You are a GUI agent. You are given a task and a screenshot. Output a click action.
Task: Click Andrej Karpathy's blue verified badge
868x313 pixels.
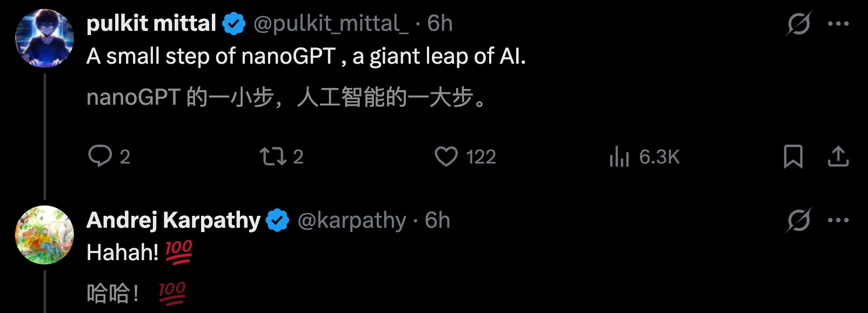pos(278,220)
